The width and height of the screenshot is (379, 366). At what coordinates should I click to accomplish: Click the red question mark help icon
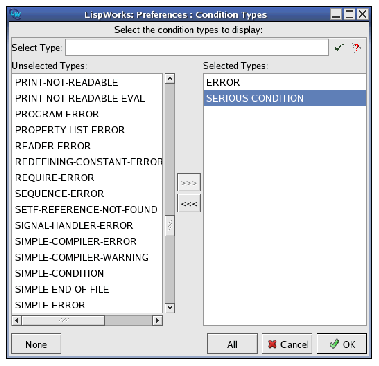[x=356, y=48]
